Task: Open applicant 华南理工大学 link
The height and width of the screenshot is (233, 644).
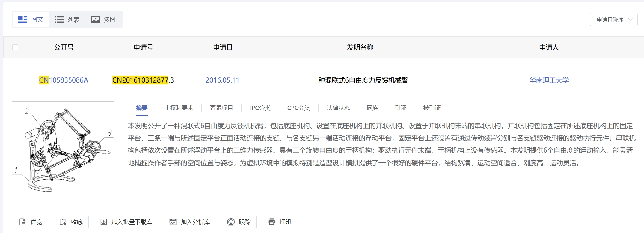Action: 549,80
